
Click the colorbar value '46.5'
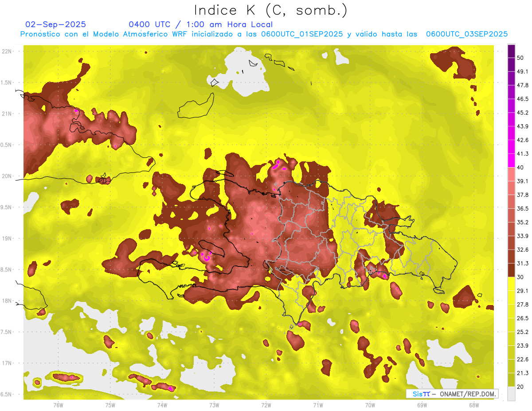click(523, 98)
